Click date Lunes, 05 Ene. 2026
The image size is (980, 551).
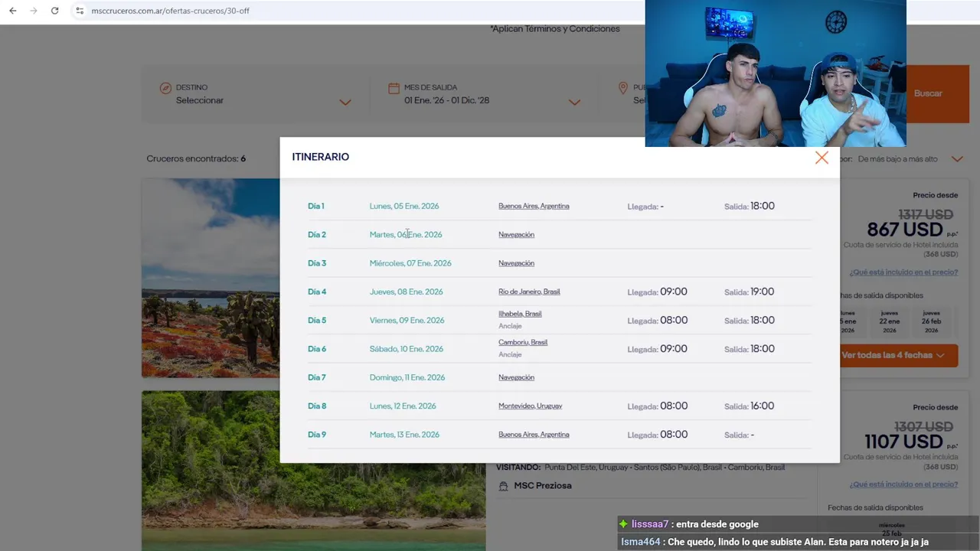click(x=404, y=206)
